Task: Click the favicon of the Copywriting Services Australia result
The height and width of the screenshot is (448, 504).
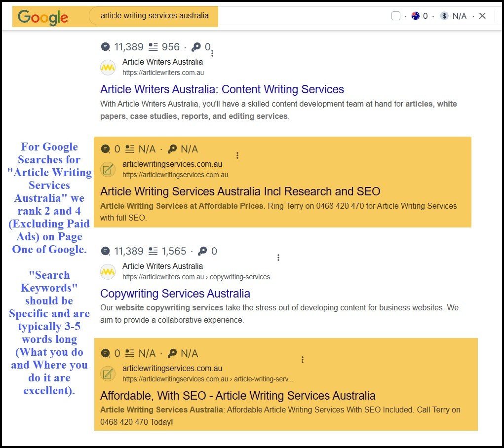Action: click(108, 272)
